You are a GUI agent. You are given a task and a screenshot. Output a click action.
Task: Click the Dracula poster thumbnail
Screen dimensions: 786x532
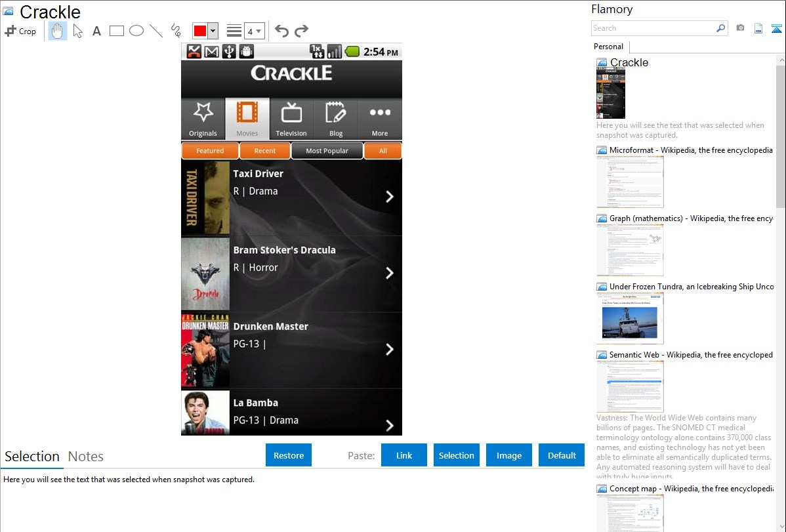[205, 274]
